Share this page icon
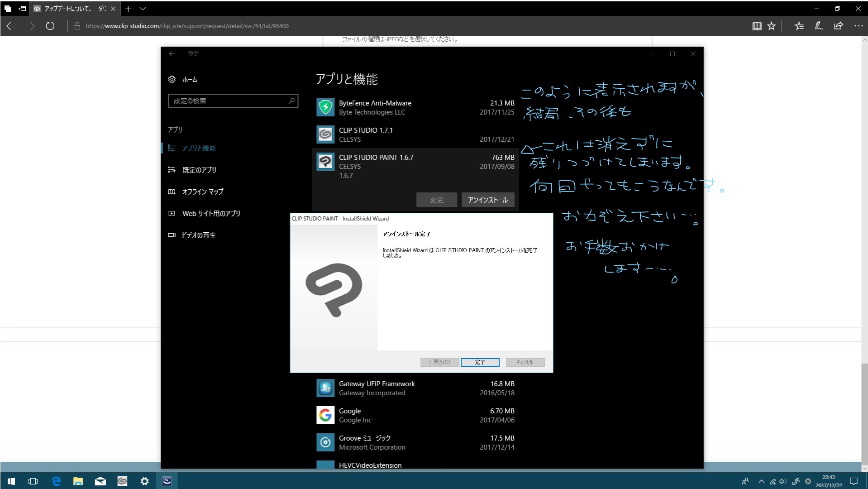 click(839, 26)
